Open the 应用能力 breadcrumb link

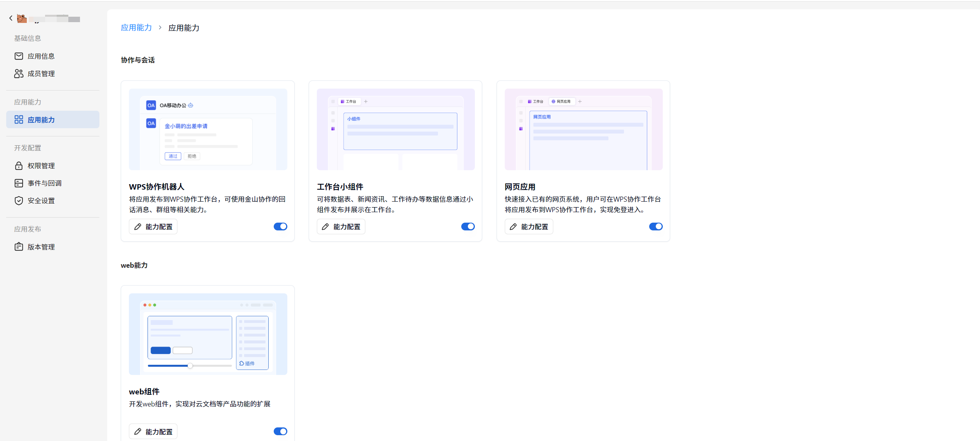pyautogui.click(x=136, y=27)
